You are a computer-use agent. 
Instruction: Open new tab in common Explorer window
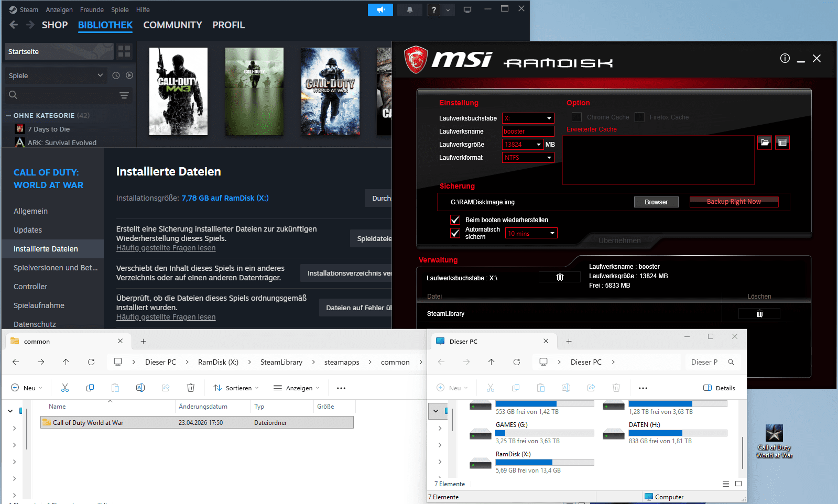coord(143,341)
